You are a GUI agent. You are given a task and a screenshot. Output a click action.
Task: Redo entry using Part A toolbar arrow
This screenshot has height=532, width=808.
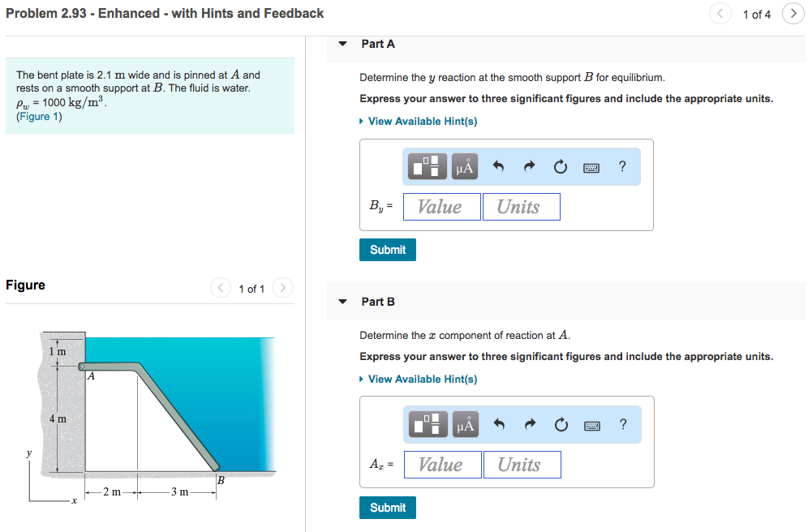(x=528, y=166)
